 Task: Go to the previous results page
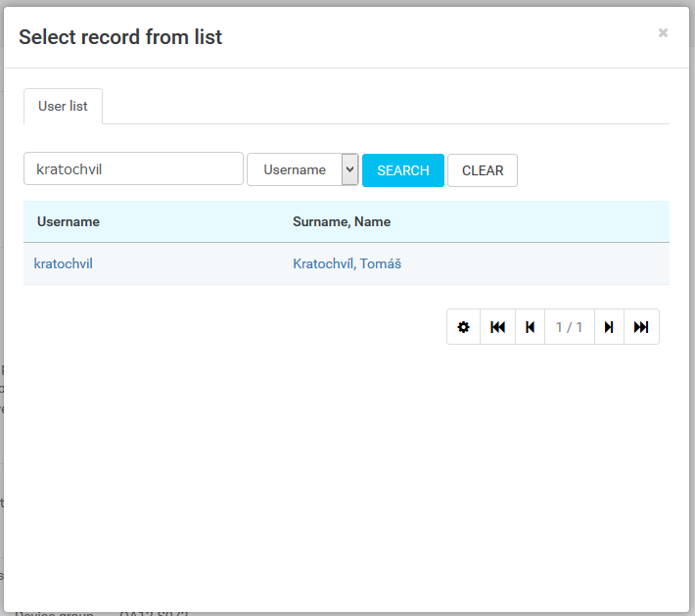530,327
